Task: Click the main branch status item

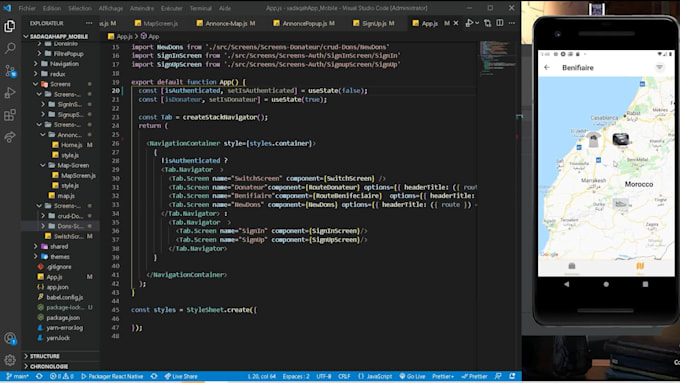Action: pos(17,376)
